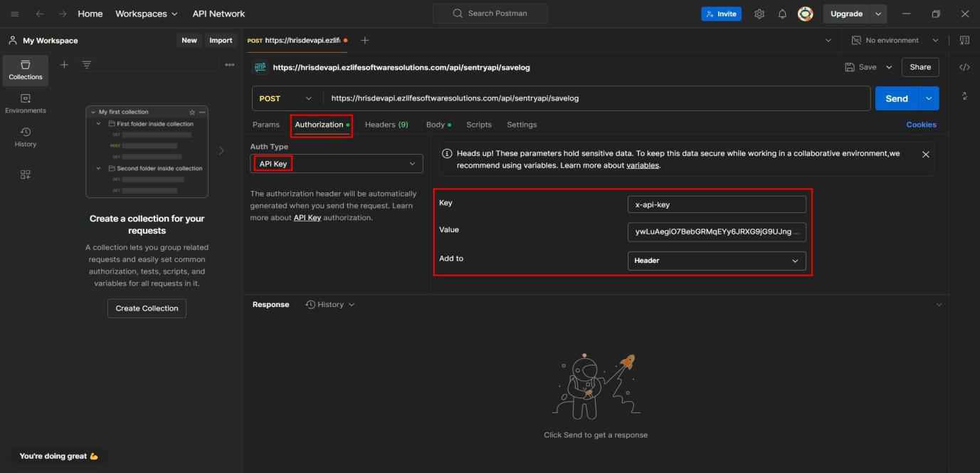Viewport: 980px width, 473px height.
Task: Expand the Send button dropdown arrow
Action: [929, 98]
